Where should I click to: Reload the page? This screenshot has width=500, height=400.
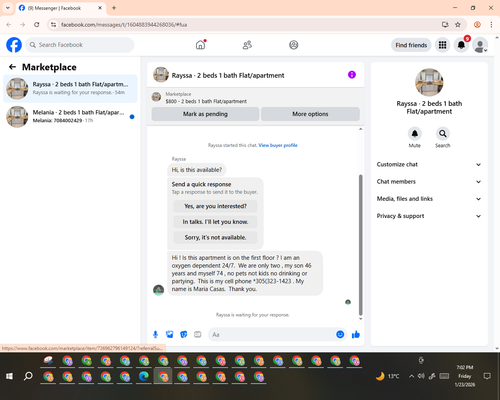[x=37, y=25]
